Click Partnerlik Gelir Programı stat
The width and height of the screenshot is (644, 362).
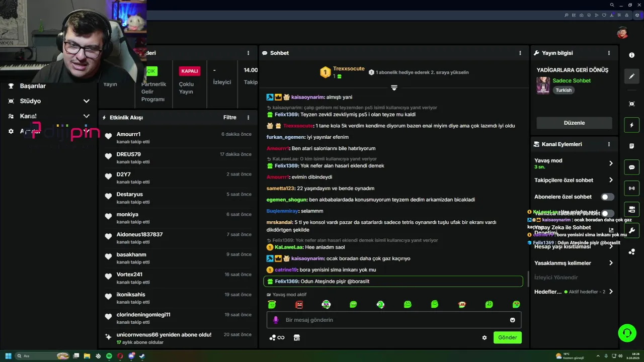pyautogui.click(x=153, y=92)
